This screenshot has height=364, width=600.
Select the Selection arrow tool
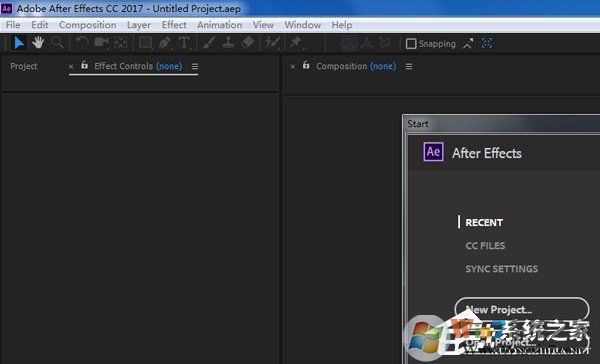point(19,42)
